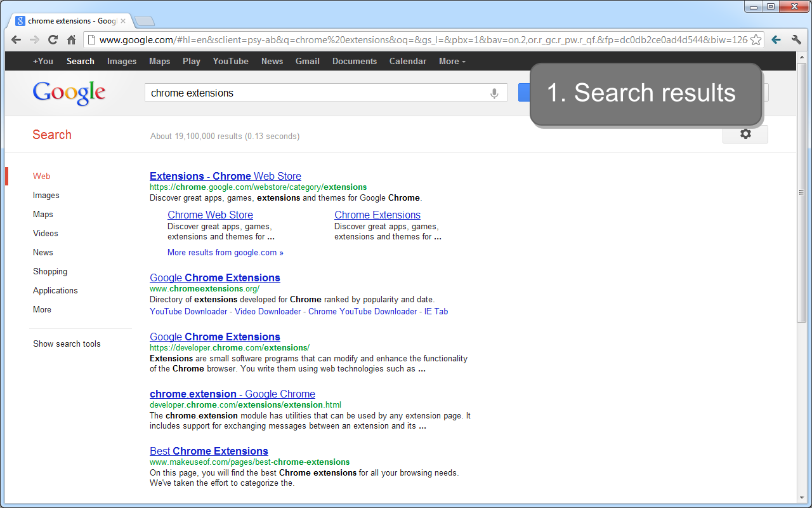Click the blue arrow extension icon
Image resolution: width=812 pixels, height=508 pixels.
[x=776, y=39]
